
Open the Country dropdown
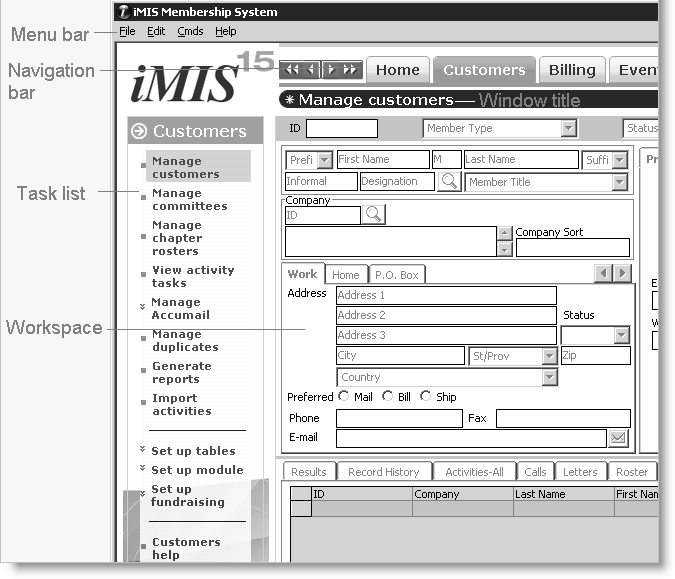tap(549, 378)
